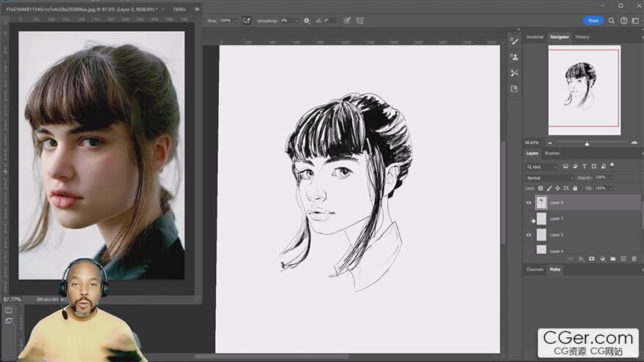Open Brush Settings collapsed panel icon
This screenshot has width=644, height=362.
coord(514,41)
